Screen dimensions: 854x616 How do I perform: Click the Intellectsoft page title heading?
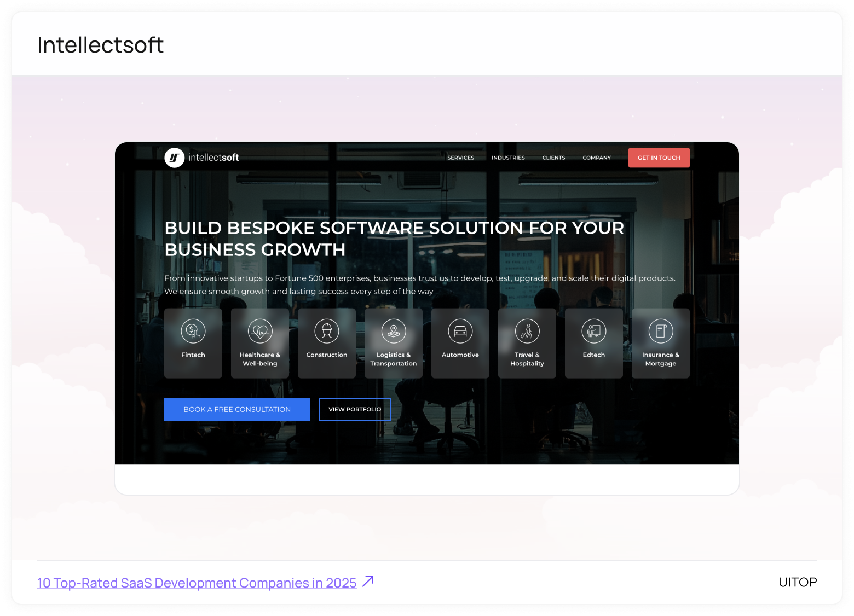point(100,45)
